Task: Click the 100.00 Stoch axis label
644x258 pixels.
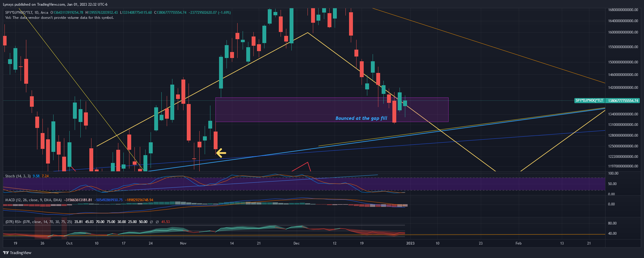Action: tap(613, 173)
